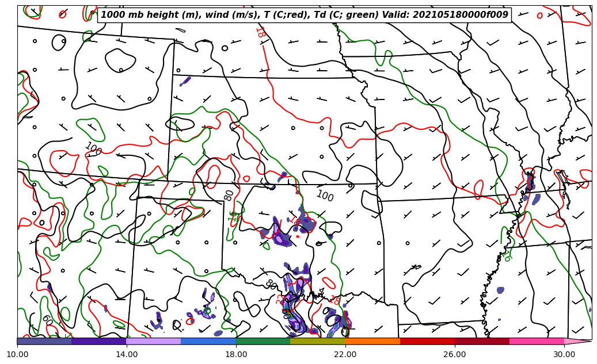Pick the dark green colorbar segment
Screen dimensions: 597x364
pyautogui.click(x=263, y=341)
